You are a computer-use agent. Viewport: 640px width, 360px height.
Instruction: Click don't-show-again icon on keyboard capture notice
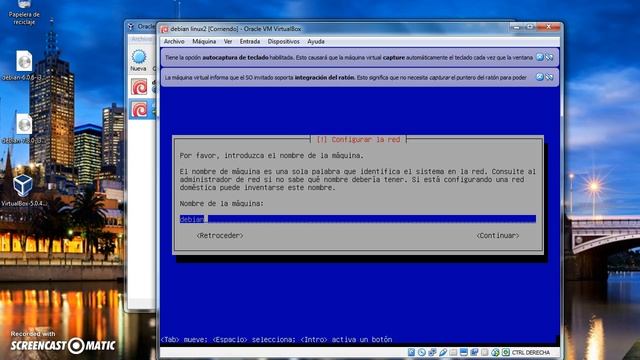click(549, 57)
